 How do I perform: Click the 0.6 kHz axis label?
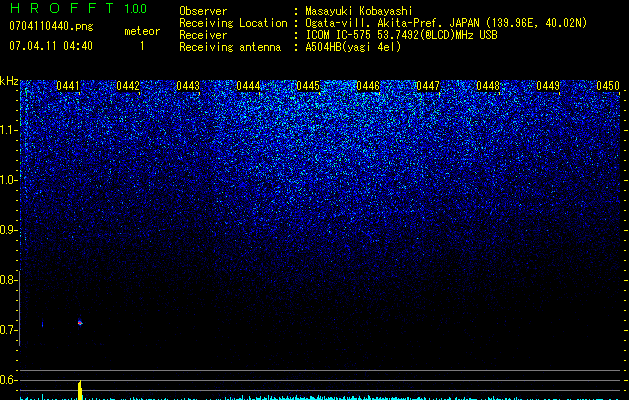point(8,380)
